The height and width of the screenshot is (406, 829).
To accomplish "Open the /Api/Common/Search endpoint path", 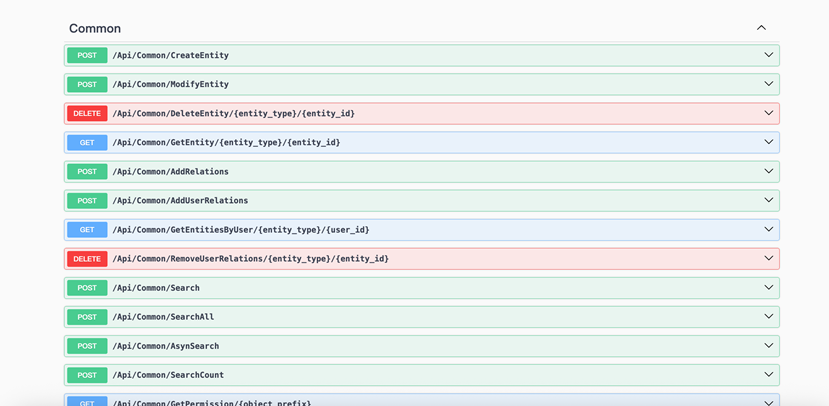I will click(x=156, y=288).
